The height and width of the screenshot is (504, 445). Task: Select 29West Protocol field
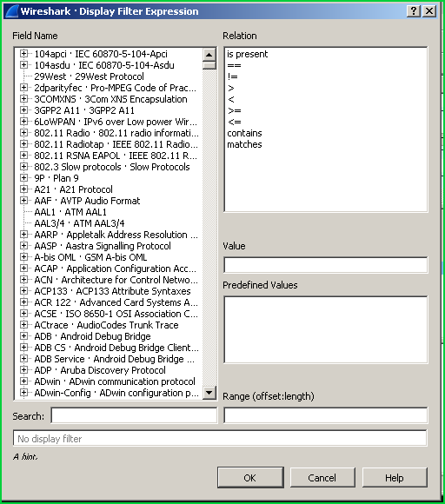coord(89,76)
